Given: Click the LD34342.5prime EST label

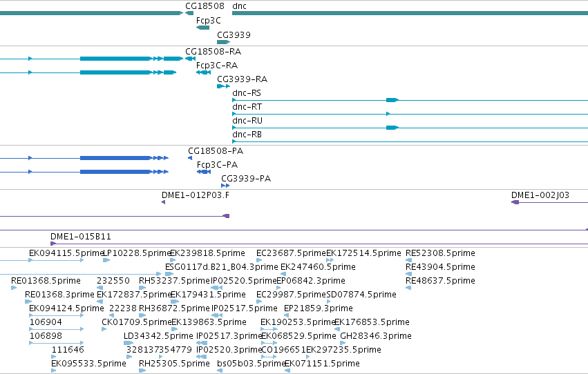Looking at the screenshot, I should tap(159, 337).
